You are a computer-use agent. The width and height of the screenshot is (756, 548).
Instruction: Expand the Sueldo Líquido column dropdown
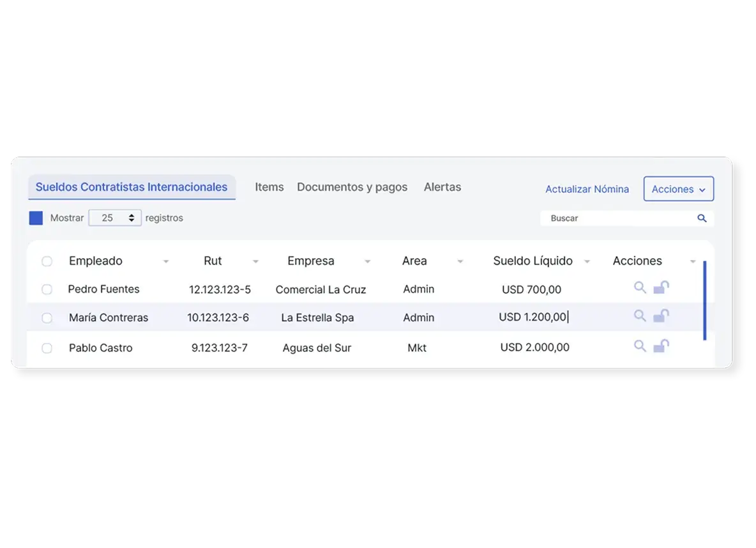tap(587, 261)
